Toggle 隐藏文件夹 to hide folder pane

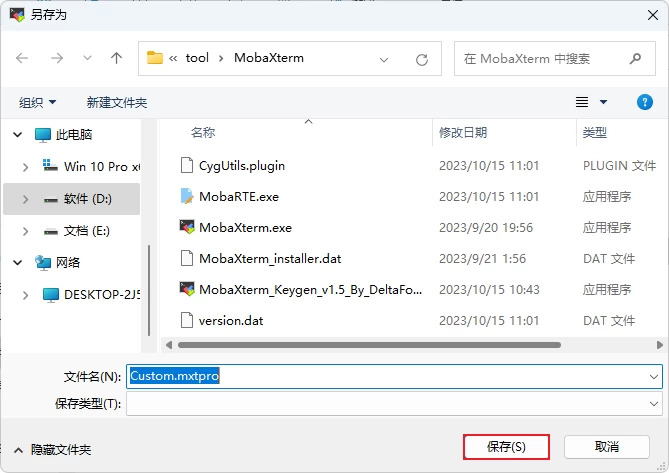click(53, 450)
